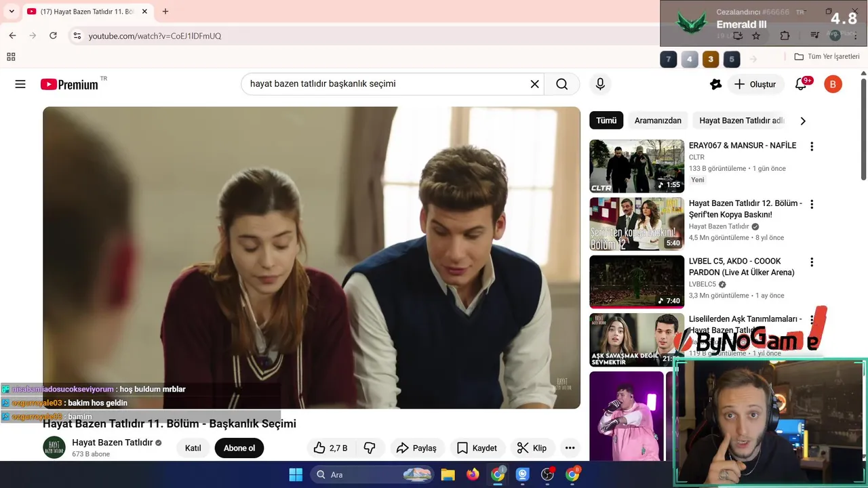Open the YouTube guide hamburger menu
868x488 pixels.
20,84
